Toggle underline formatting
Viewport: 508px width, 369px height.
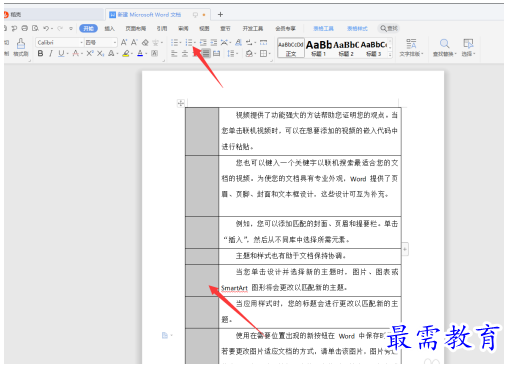coord(61,53)
